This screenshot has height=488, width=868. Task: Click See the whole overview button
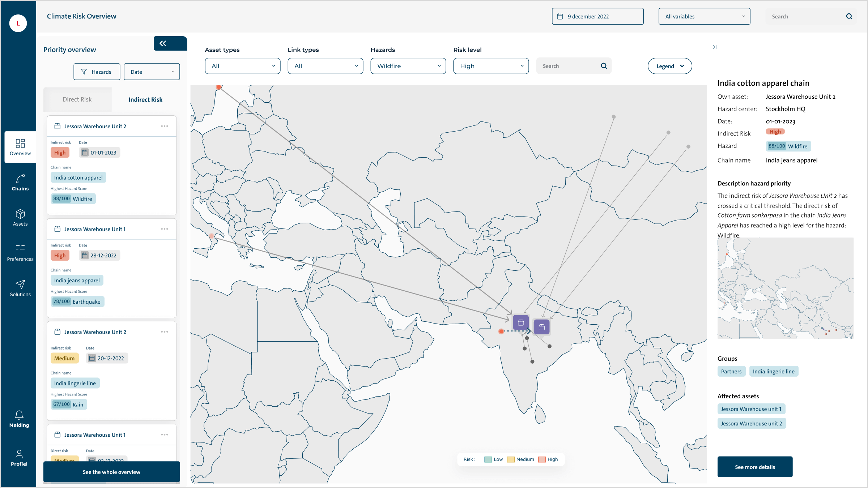point(111,472)
